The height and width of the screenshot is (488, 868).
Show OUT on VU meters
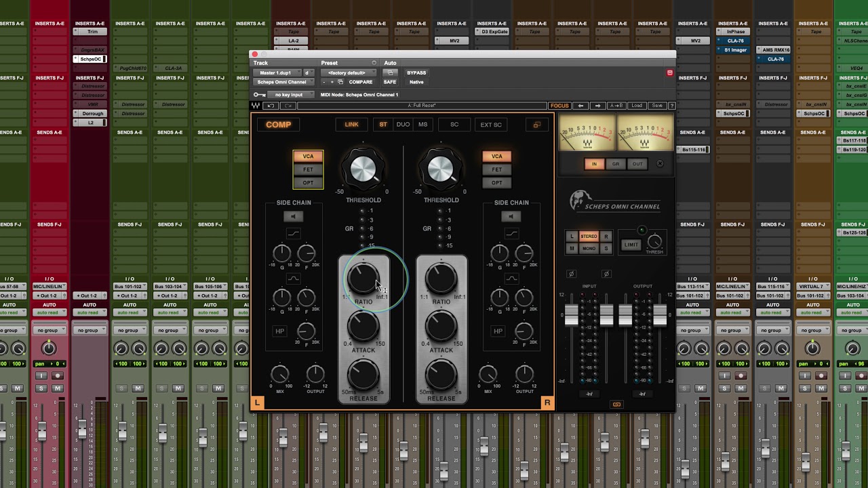(x=637, y=164)
